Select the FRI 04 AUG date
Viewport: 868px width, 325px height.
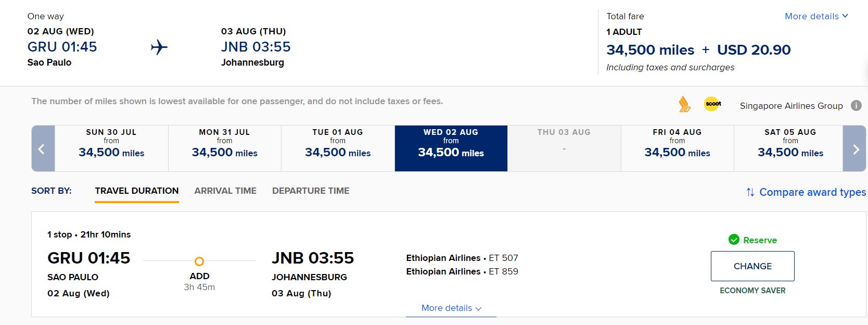[x=677, y=148]
